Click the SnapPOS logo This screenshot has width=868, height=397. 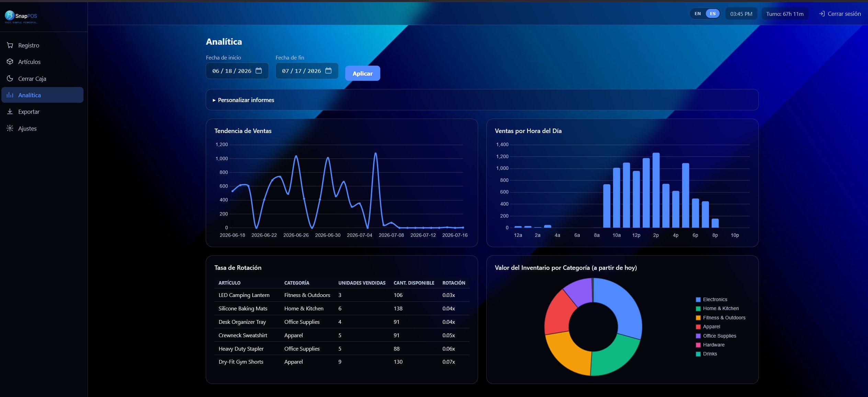click(x=21, y=16)
